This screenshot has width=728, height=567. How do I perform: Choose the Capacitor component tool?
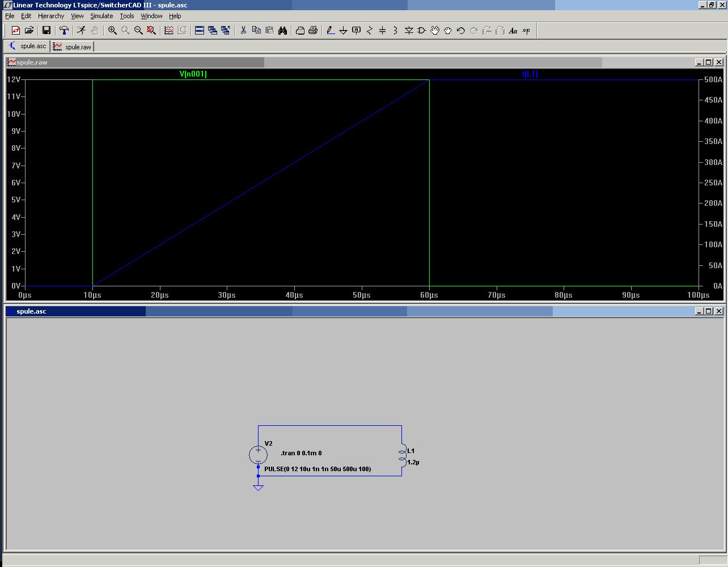pyautogui.click(x=382, y=31)
